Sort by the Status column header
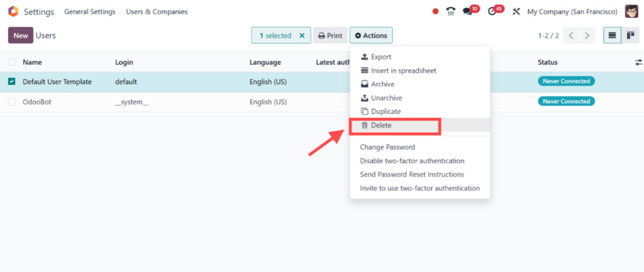The image size is (644, 272). tap(548, 62)
